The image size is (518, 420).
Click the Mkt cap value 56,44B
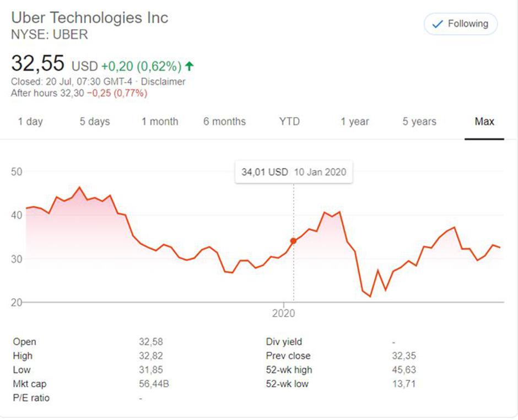click(x=153, y=384)
